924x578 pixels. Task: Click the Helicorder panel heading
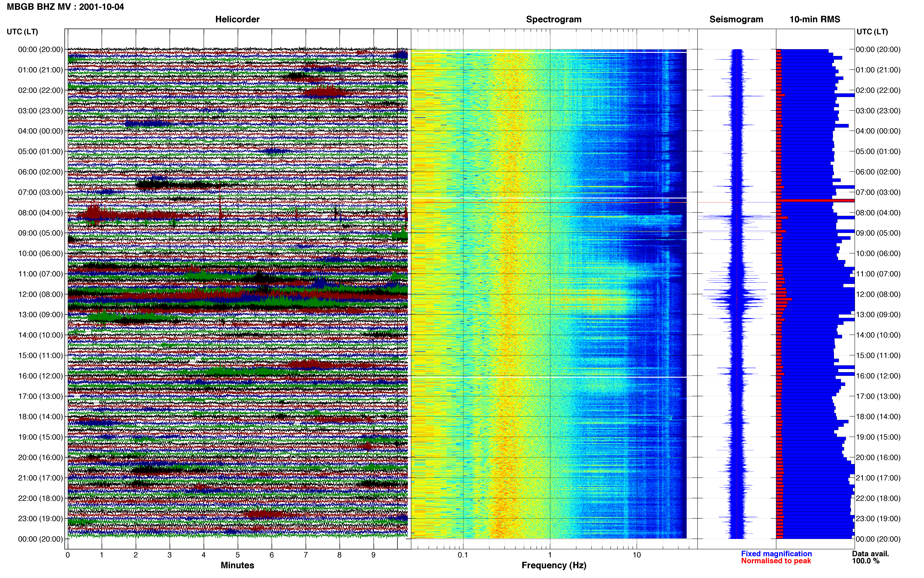237,19
